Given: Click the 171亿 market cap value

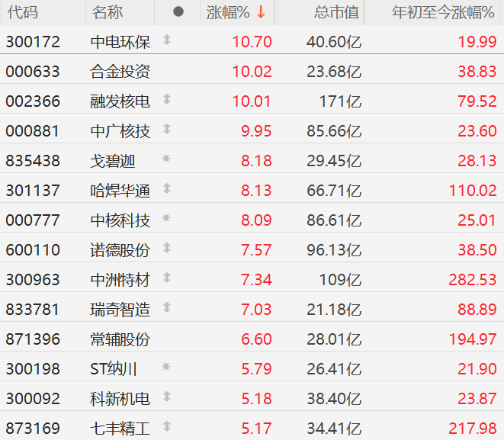Looking at the screenshot, I should (340, 101).
